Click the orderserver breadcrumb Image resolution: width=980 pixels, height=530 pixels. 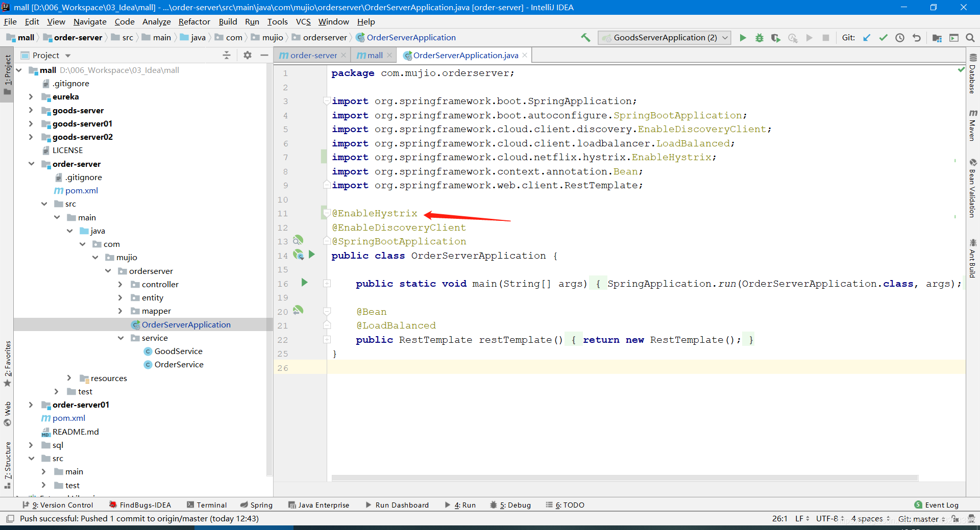(325, 37)
